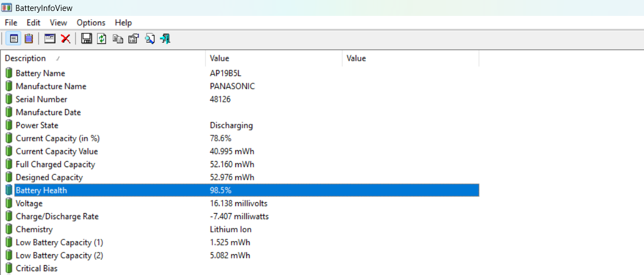
Task: Click the first Value column header
Action: pyautogui.click(x=274, y=59)
